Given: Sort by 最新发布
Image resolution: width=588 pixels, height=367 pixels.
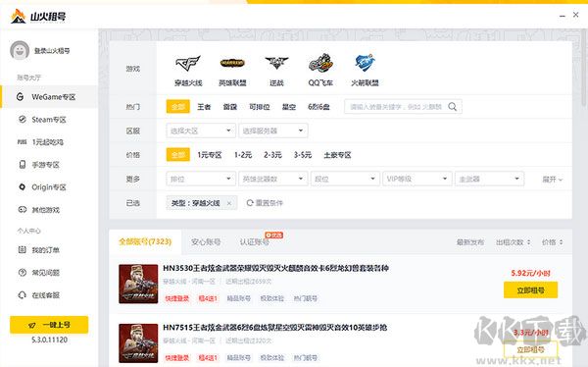Looking at the screenshot, I should (469, 242).
